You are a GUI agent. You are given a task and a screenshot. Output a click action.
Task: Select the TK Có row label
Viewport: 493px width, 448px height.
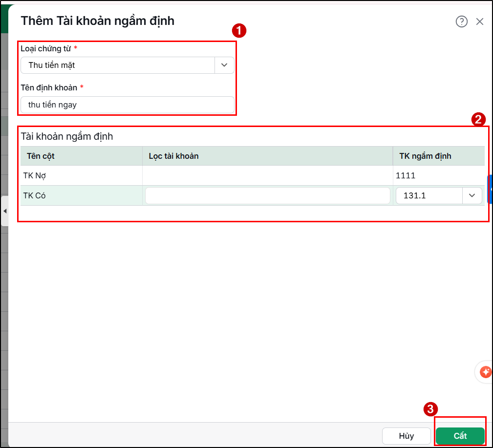(x=34, y=195)
